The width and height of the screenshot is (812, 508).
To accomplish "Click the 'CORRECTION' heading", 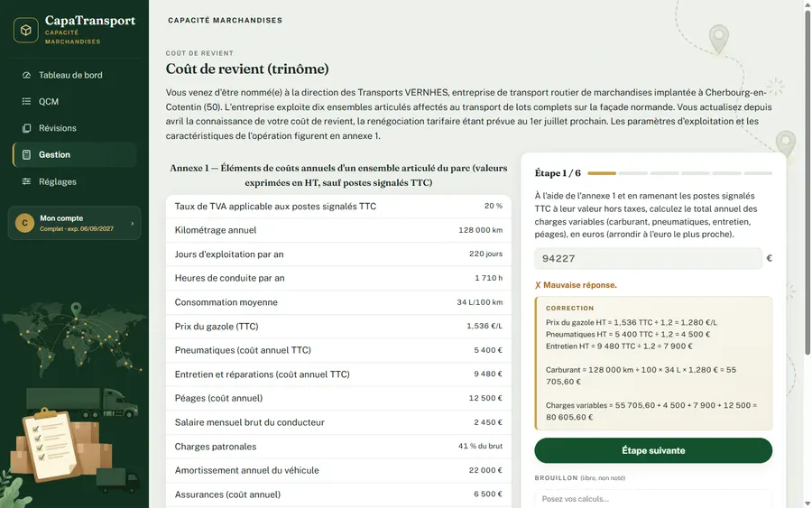I will tap(569, 308).
